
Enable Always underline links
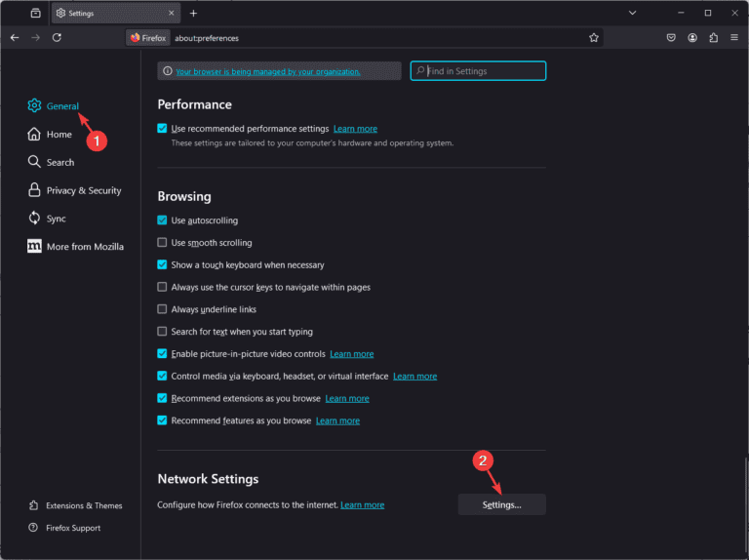(162, 308)
